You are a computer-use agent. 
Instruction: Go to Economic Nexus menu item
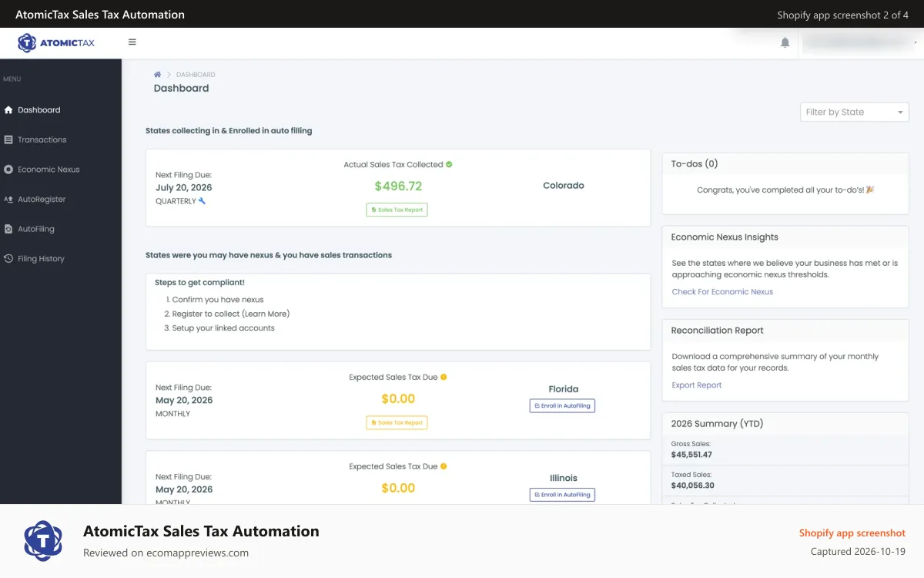click(x=49, y=170)
